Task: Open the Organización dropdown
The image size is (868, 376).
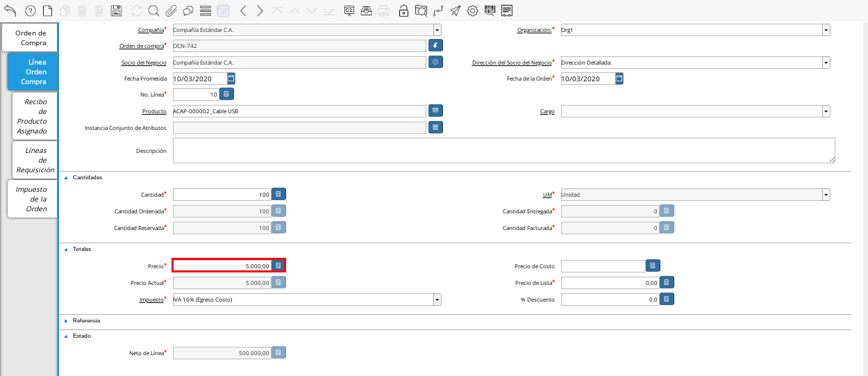Action: (x=826, y=30)
